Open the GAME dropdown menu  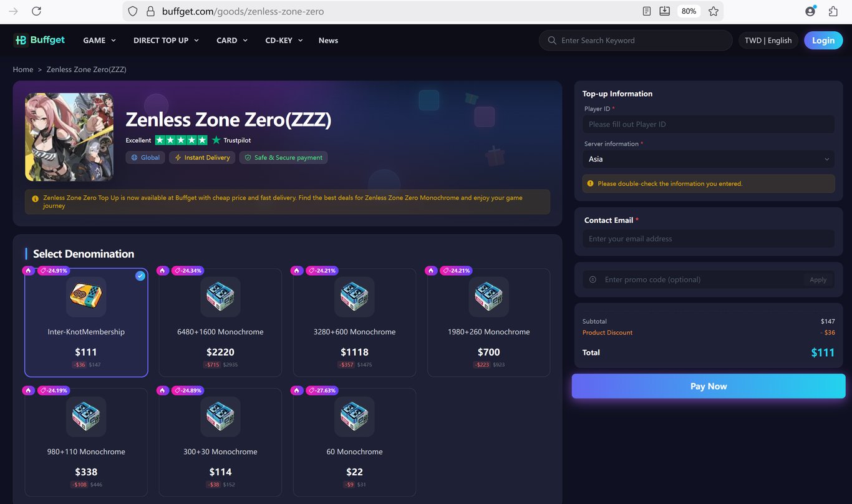100,41
